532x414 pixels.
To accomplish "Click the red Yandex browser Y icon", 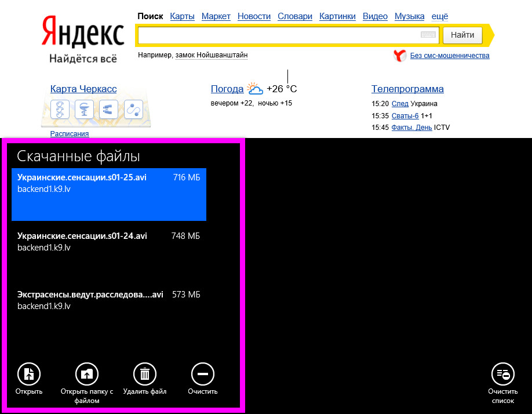I will [400, 55].
